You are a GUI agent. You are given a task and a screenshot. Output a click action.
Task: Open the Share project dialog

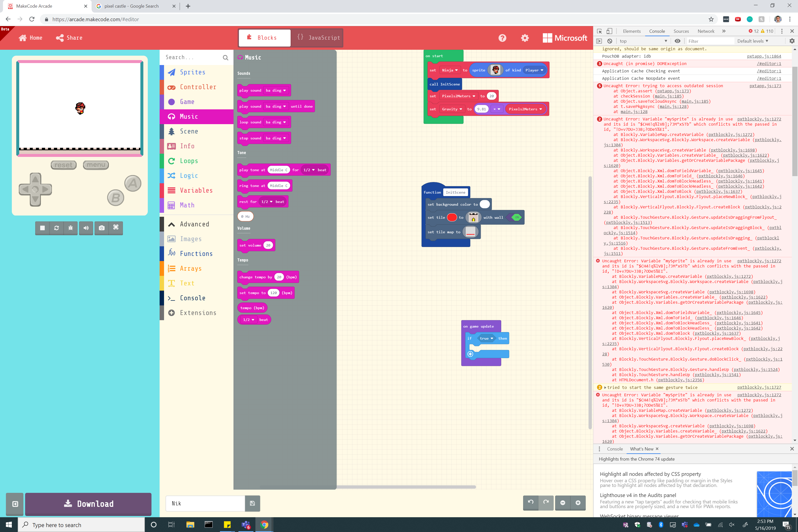point(69,38)
